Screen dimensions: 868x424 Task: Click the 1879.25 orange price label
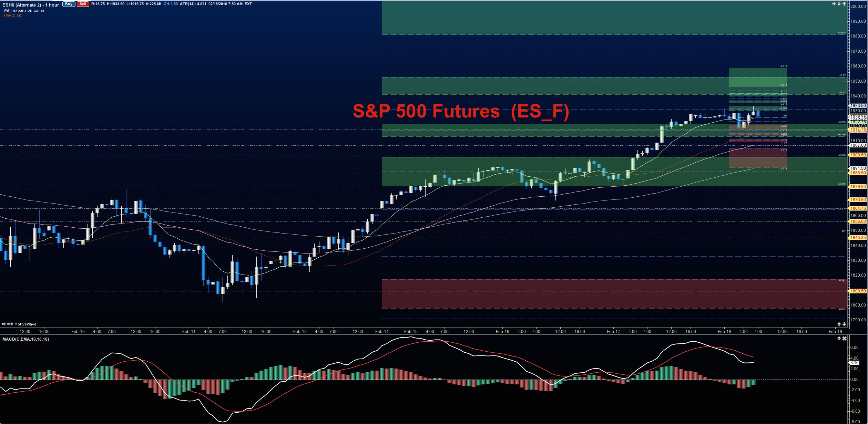click(x=858, y=187)
